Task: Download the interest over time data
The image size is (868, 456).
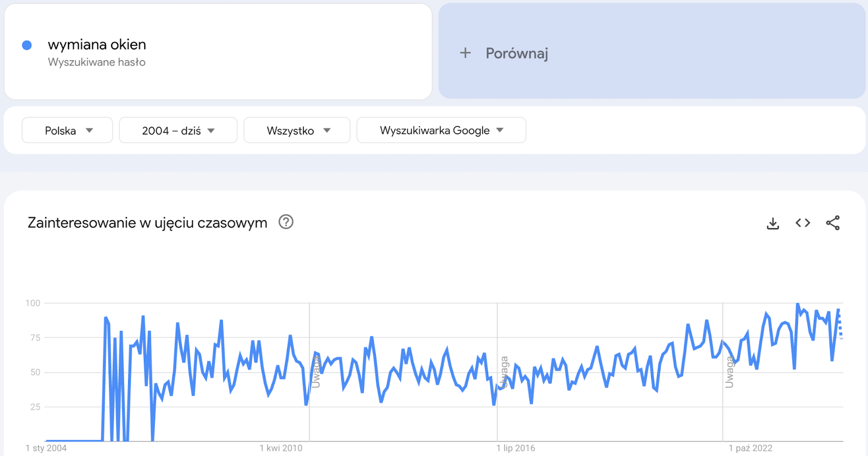Action: (x=773, y=223)
